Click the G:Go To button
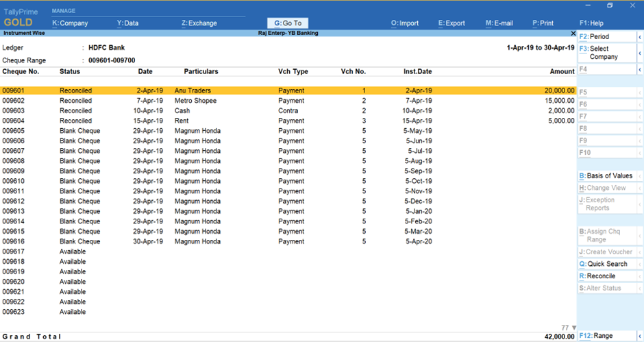This screenshot has width=644, height=342. [288, 23]
